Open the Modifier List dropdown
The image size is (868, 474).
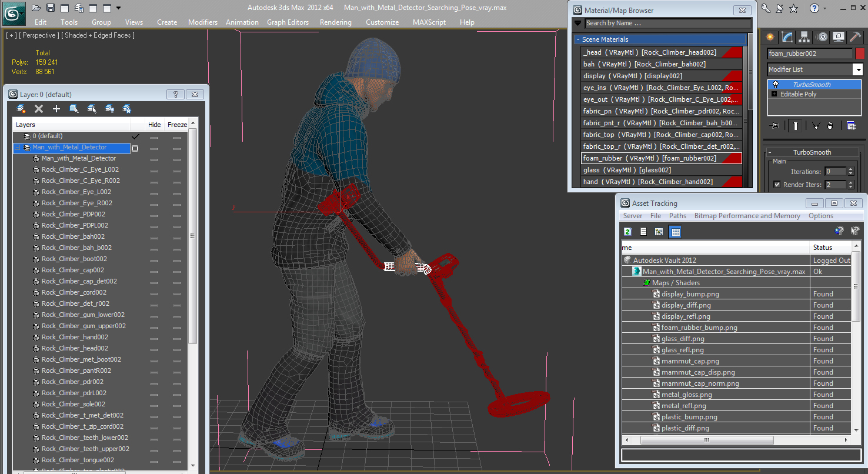pyautogui.click(x=857, y=69)
